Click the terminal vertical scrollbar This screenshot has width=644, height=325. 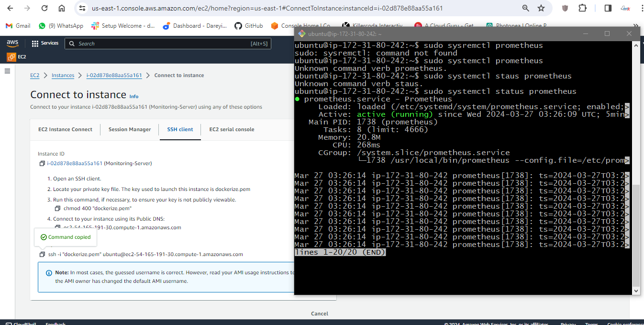pyautogui.click(x=635, y=230)
